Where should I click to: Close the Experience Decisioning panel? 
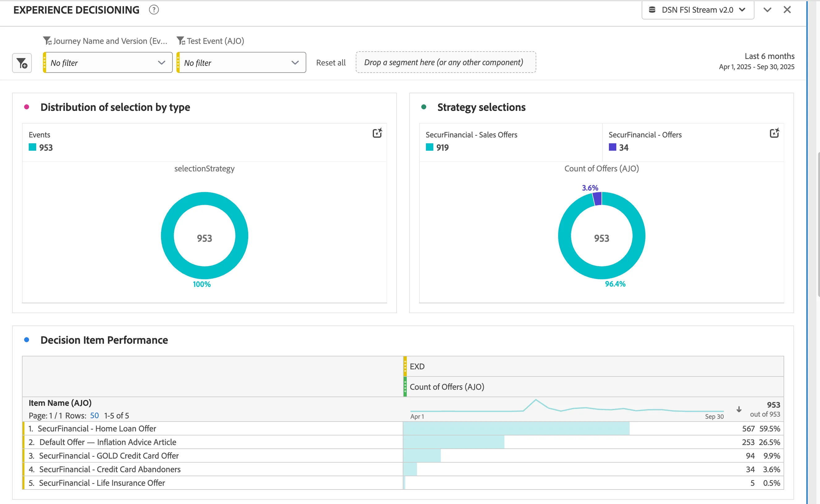[x=787, y=10]
